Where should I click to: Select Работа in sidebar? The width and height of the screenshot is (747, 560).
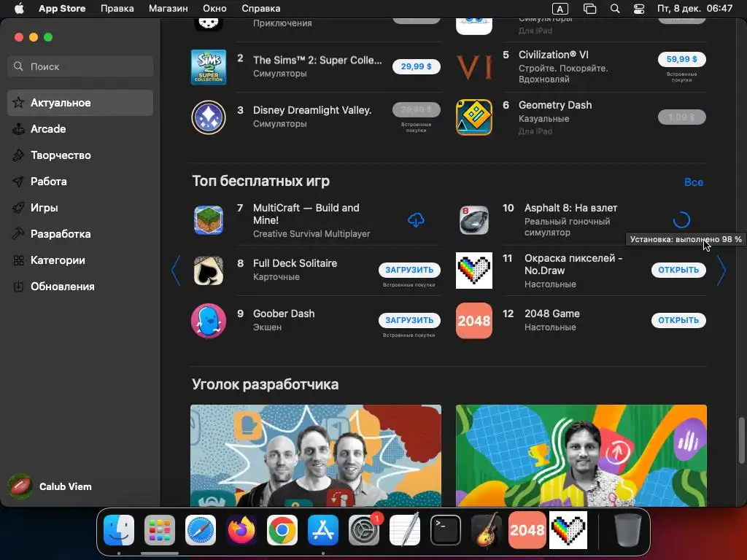click(80, 182)
